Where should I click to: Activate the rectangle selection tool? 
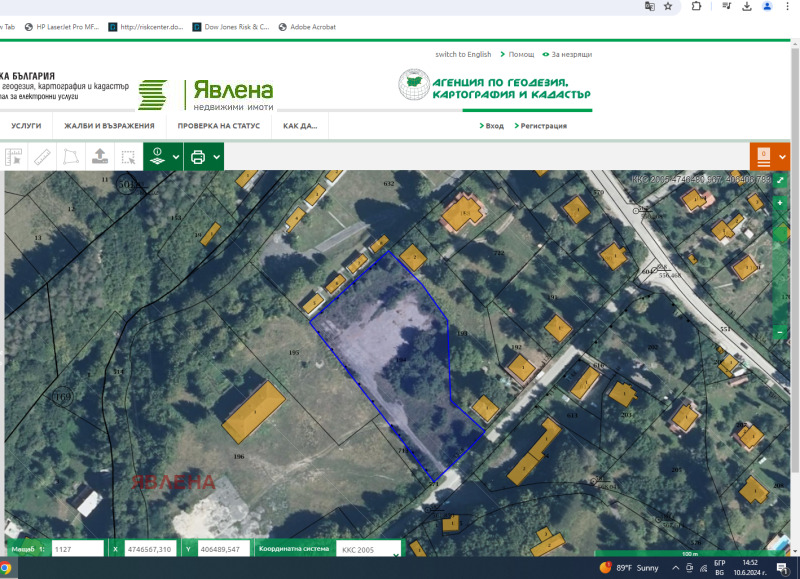(x=128, y=157)
